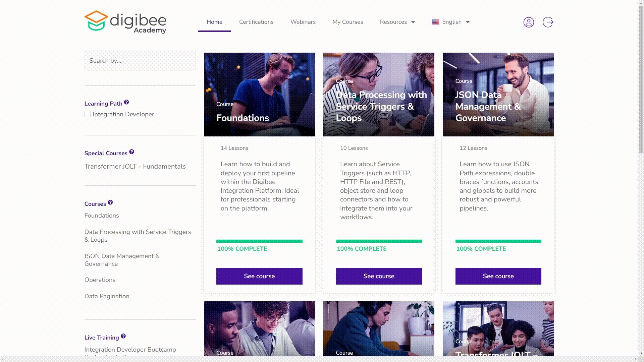The image size is (644, 362).
Task: Click Data Processing course progress bar
Action: click(379, 241)
